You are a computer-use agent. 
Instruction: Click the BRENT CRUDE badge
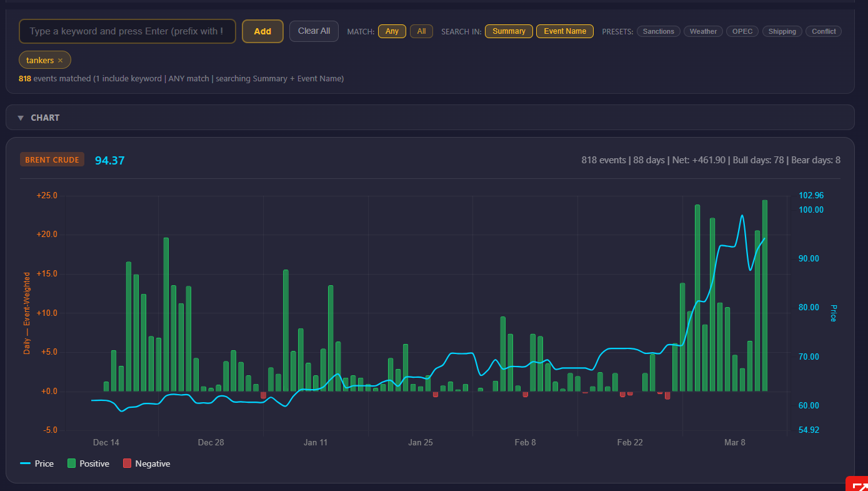(x=52, y=160)
